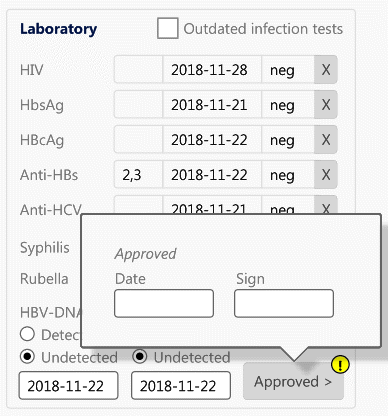
Task: Click the Approved Date input field
Action: (x=164, y=303)
